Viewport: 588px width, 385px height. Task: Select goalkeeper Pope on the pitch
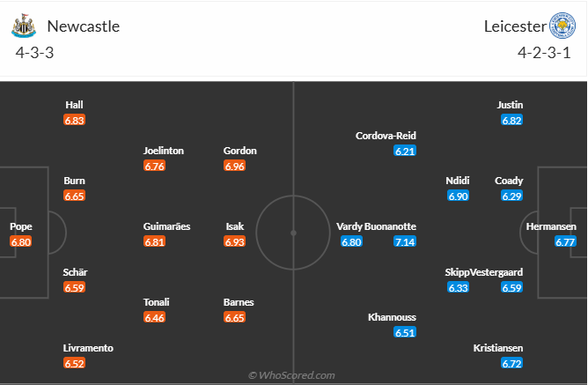[x=21, y=226]
